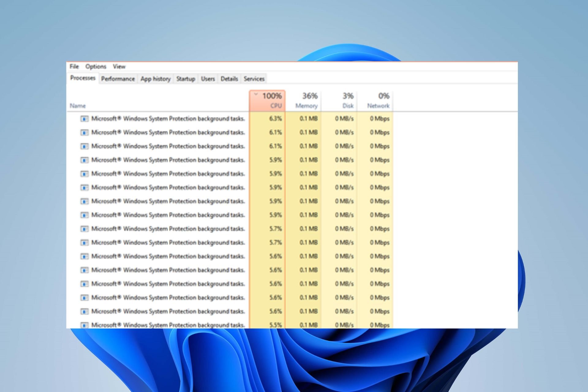The width and height of the screenshot is (588, 392).
Task: Open the Options menu
Action: 96,66
